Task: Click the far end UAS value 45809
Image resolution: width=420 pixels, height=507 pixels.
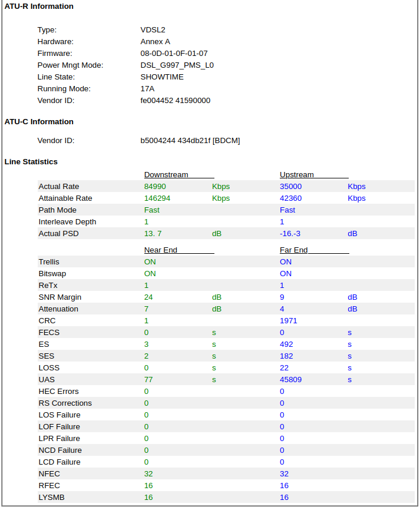Action: (x=290, y=380)
